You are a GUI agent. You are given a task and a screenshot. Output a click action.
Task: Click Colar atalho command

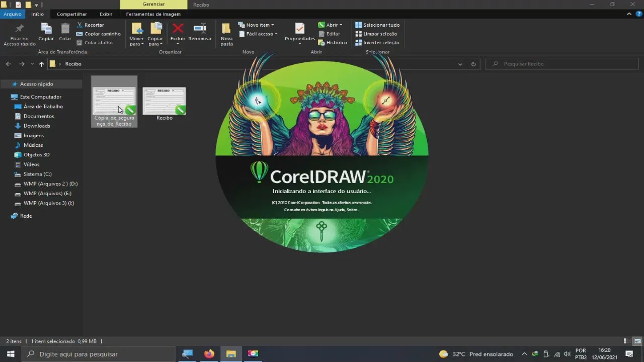95,43
